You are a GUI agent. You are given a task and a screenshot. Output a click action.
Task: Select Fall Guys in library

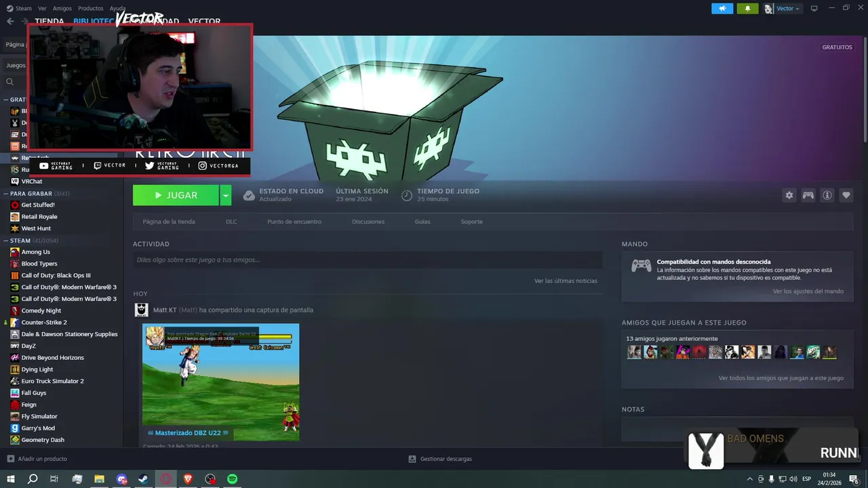click(34, 393)
